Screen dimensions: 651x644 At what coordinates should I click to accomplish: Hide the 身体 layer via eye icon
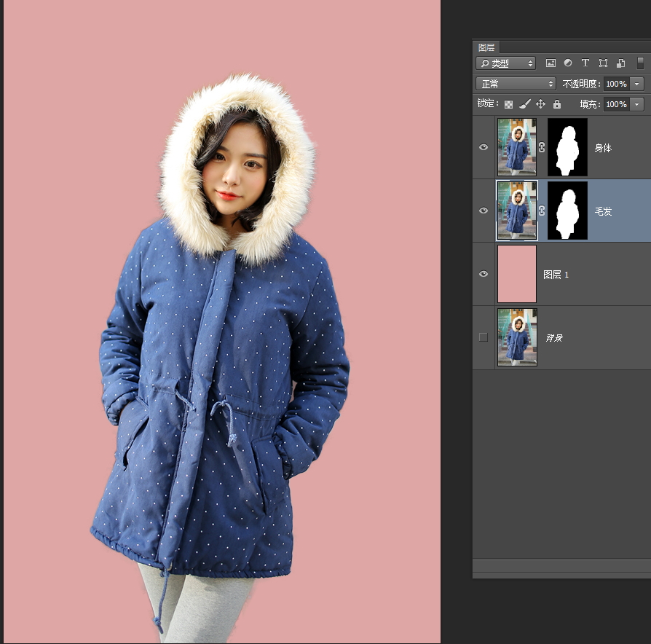[x=484, y=147]
